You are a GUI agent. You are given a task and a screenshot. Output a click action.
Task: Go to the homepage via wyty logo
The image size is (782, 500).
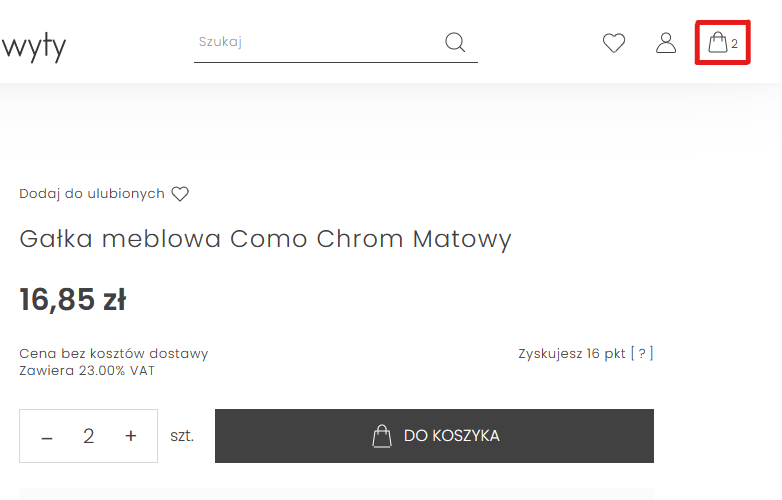(33, 46)
